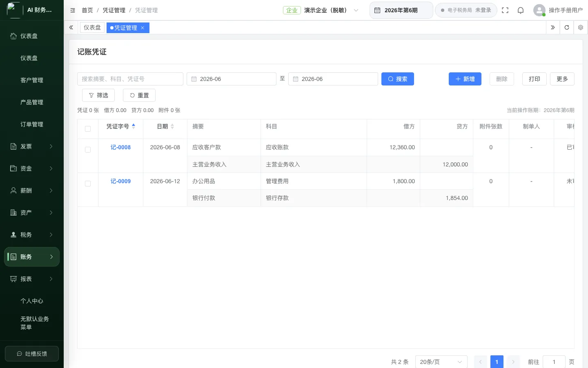Click the user avatar icon
588x368 pixels.
pyautogui.click(x=539, y=10)
